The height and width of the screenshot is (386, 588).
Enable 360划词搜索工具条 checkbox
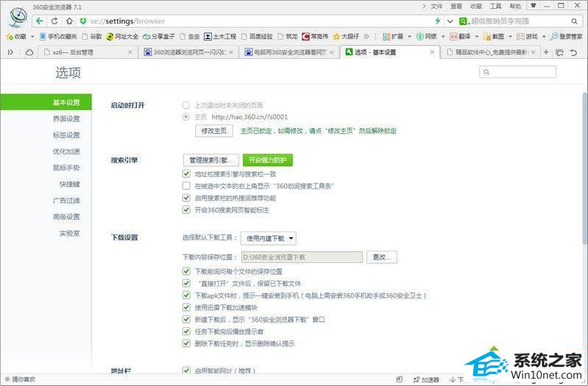click(x=186, y=186)
